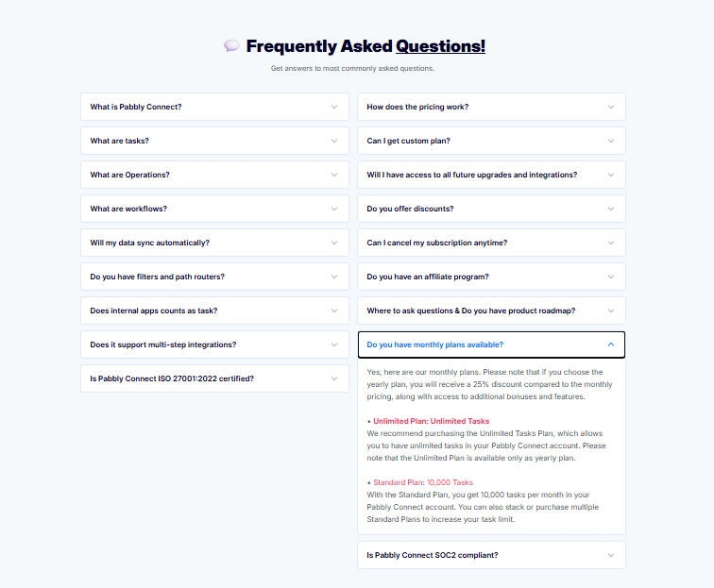Click chevron beside 'Does it support multi-step integrations?'
Viewport: 714px width, 588px height.
[334, 345]
